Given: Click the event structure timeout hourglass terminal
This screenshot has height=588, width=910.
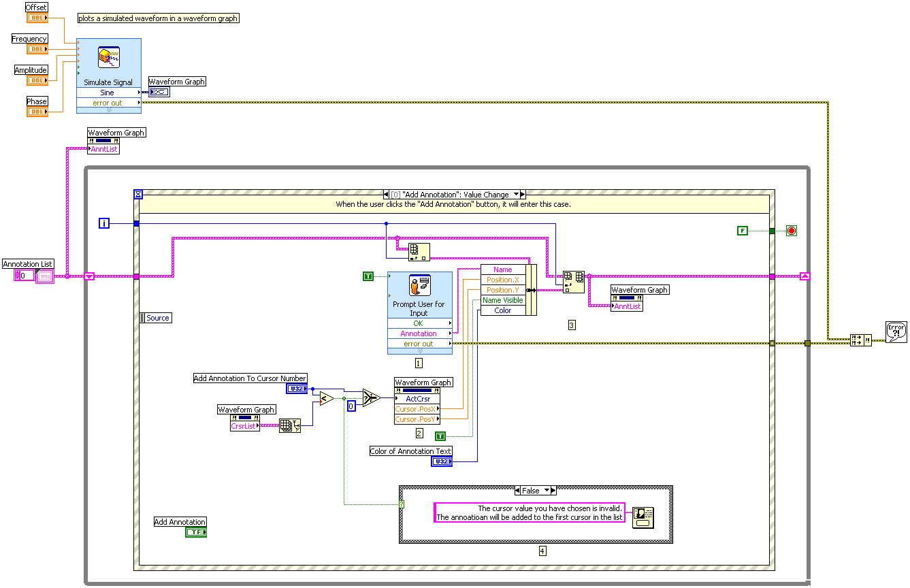Looking at the screenshot, I should (138, 194).
